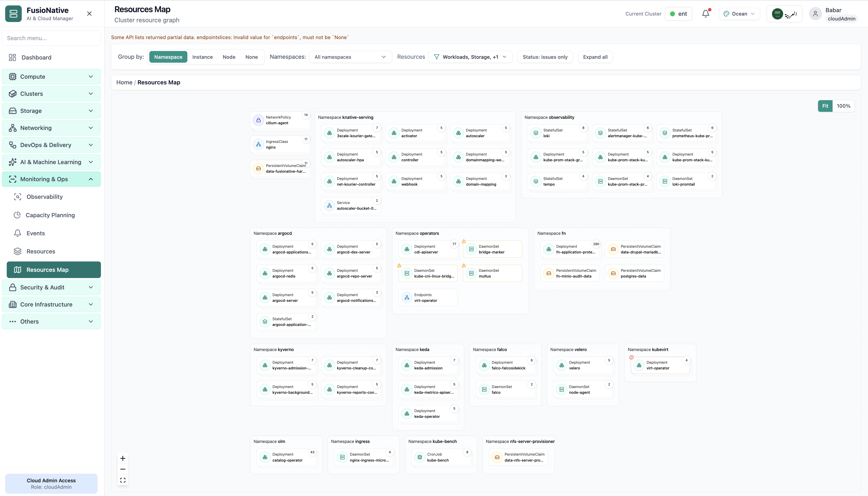The image size is (868, 496).
Task: Zoom in with the plus icon
Action: click(x=123, y=458)
